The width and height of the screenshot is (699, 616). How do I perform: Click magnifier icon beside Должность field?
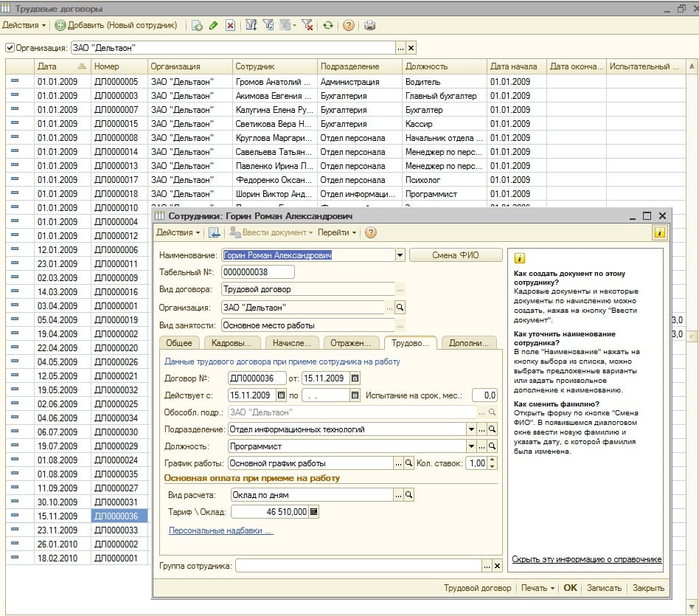point(493,446)
